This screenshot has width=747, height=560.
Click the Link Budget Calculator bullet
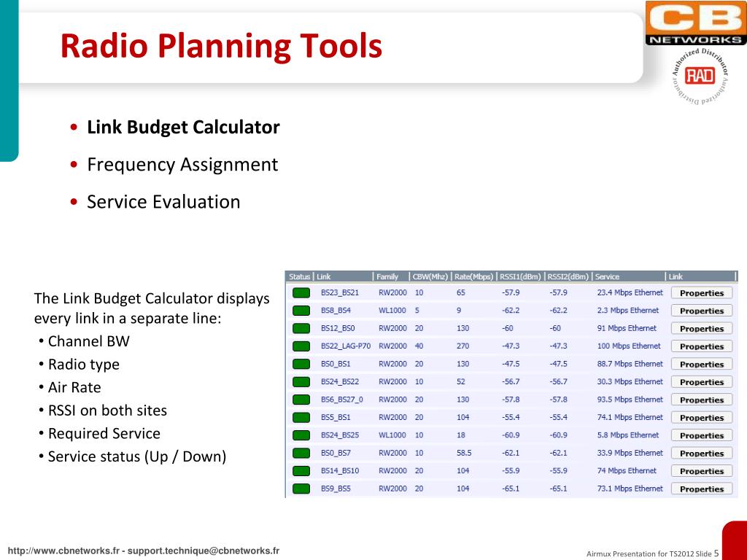point(183,127)
